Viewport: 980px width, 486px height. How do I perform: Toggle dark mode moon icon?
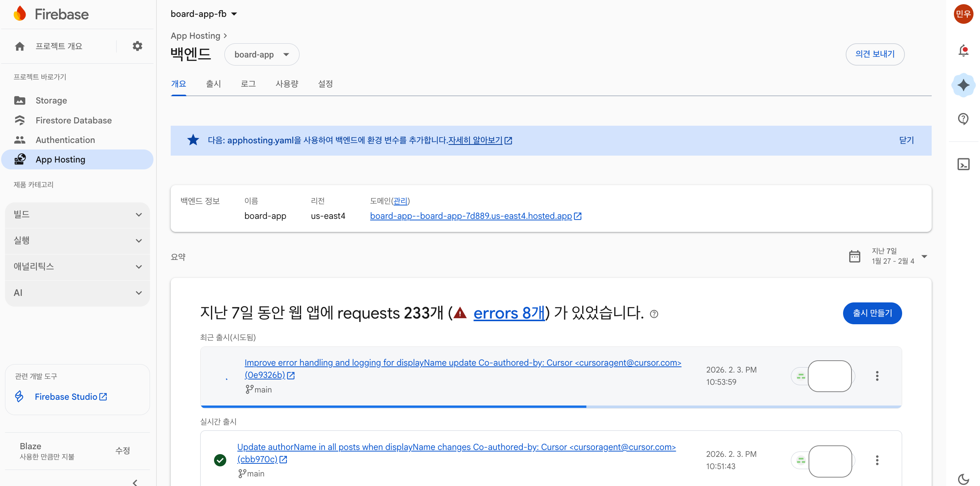[963, 479]
